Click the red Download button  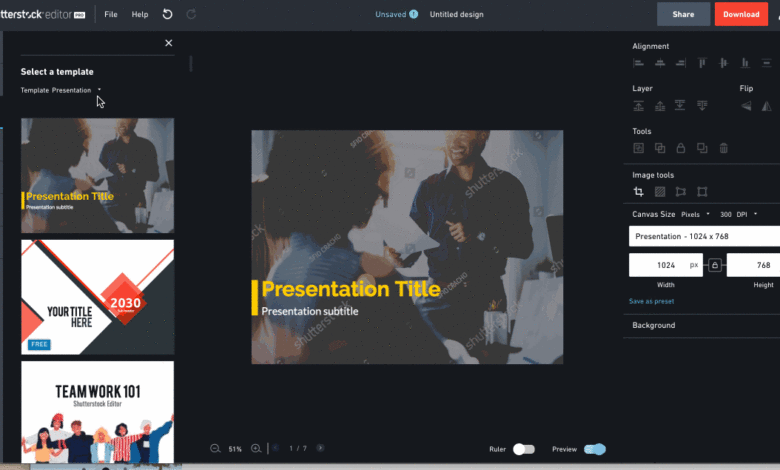click(x=741, y=14)
